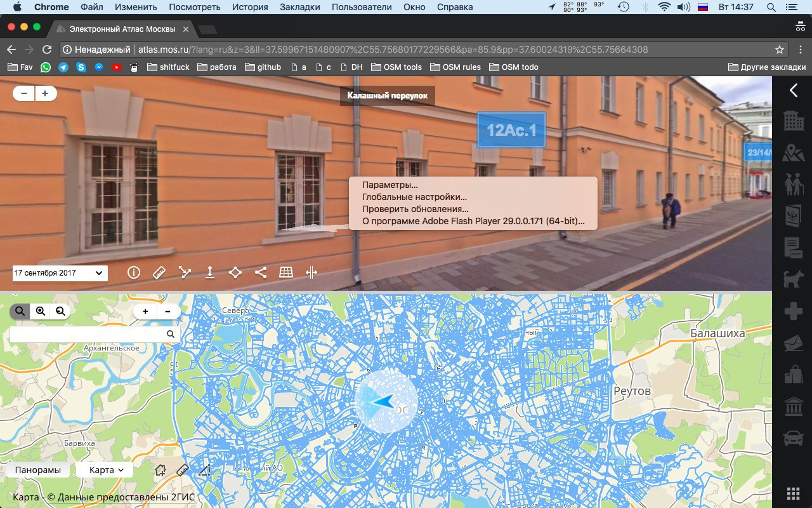Open the YouTube bookmark icon
Viewport: 812px width, 508px height.
coord(117,67)
